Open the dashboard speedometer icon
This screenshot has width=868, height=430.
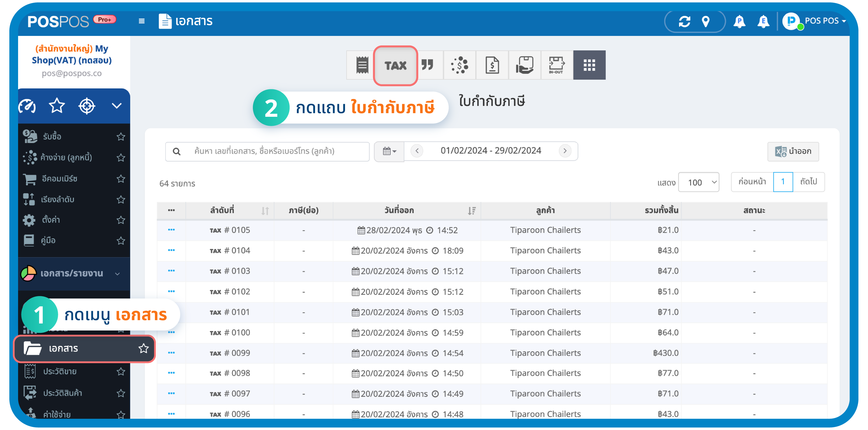point(27,106)
